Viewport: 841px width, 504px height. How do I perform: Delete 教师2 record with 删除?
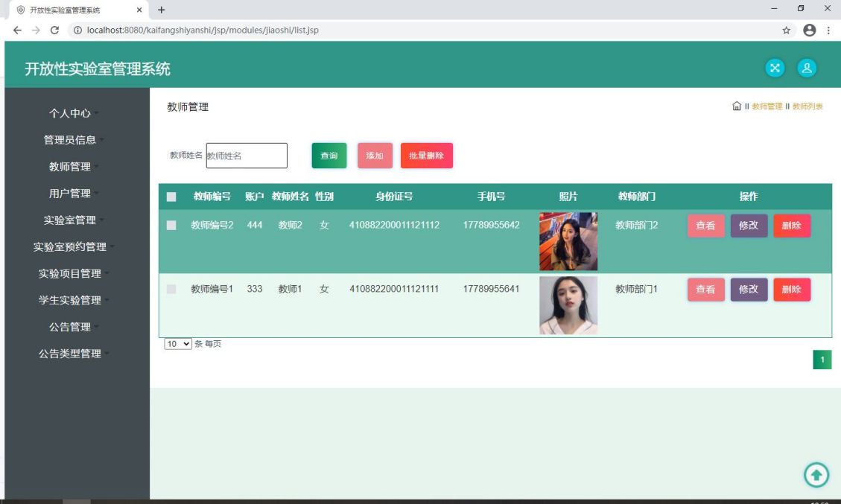(x=792, y=226)
